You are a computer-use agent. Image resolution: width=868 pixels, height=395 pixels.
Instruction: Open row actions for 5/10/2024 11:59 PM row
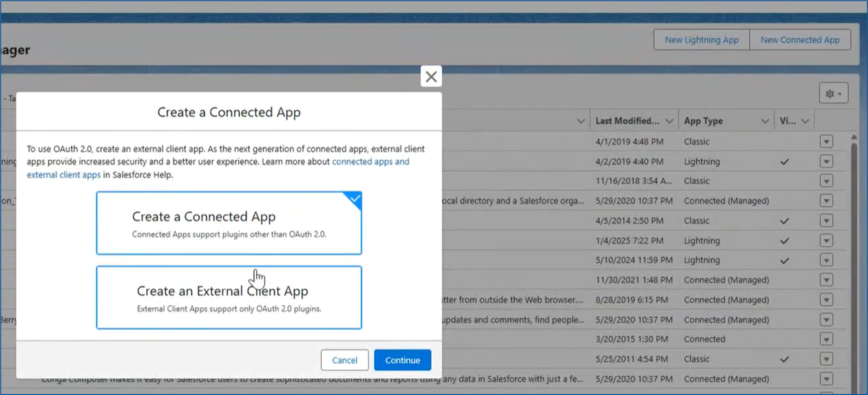pos(826,260)
